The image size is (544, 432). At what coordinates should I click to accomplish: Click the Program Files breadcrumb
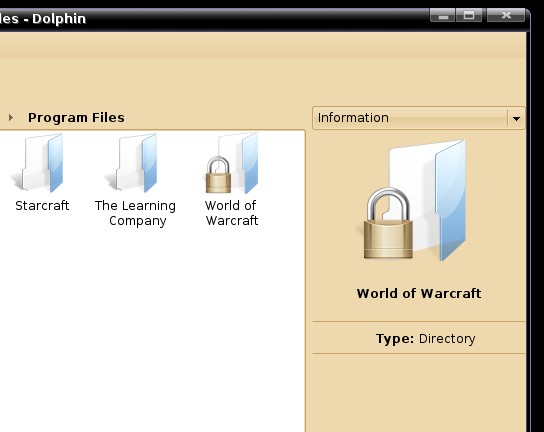pos(76,118)
